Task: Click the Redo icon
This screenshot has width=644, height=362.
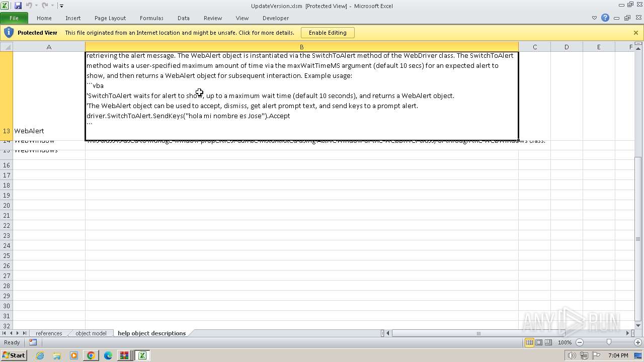Action: 45,6
